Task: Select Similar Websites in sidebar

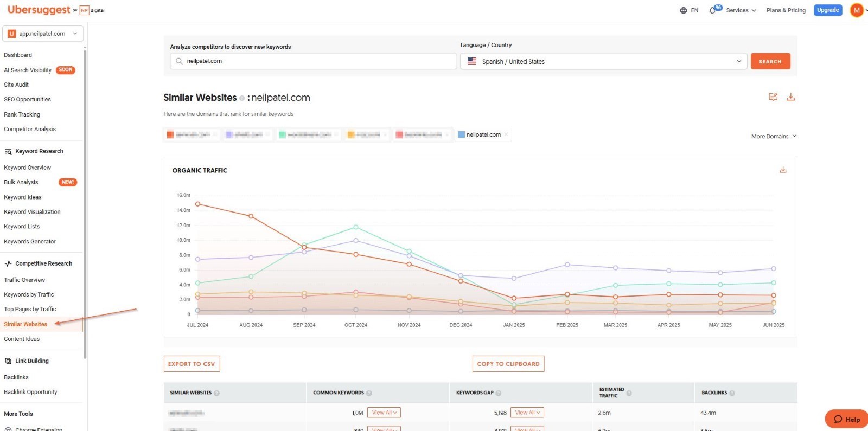Action: 25,324
